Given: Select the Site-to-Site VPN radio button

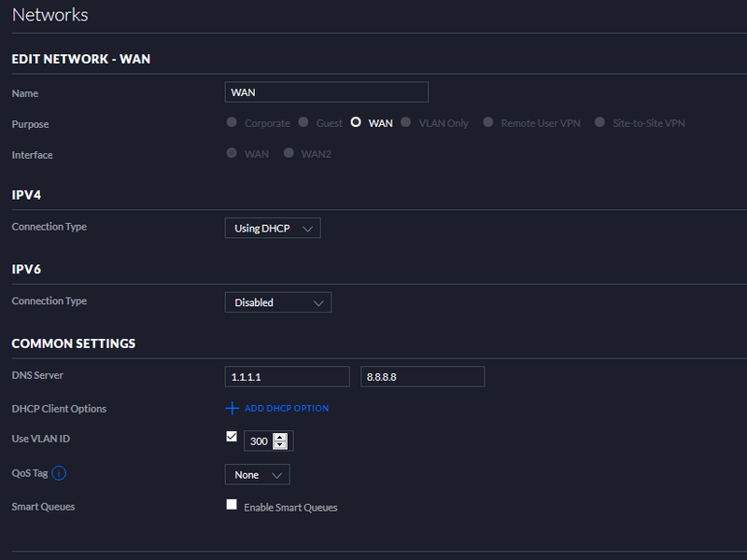Looking at the screenshot, I should click(599, 122).
